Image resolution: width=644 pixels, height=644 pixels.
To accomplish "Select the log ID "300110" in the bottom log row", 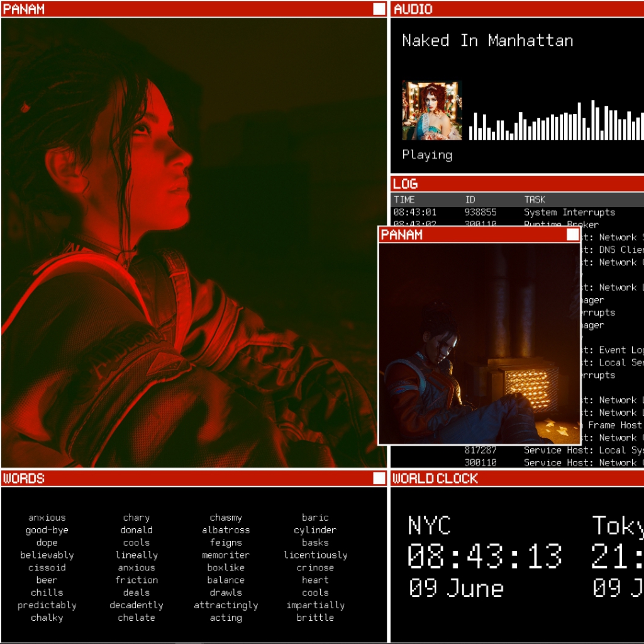I will 480,462.
